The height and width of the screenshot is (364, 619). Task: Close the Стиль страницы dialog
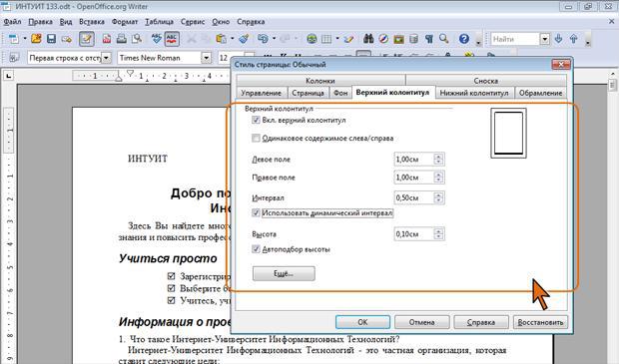pyautogui.click(x=560, y=64)
